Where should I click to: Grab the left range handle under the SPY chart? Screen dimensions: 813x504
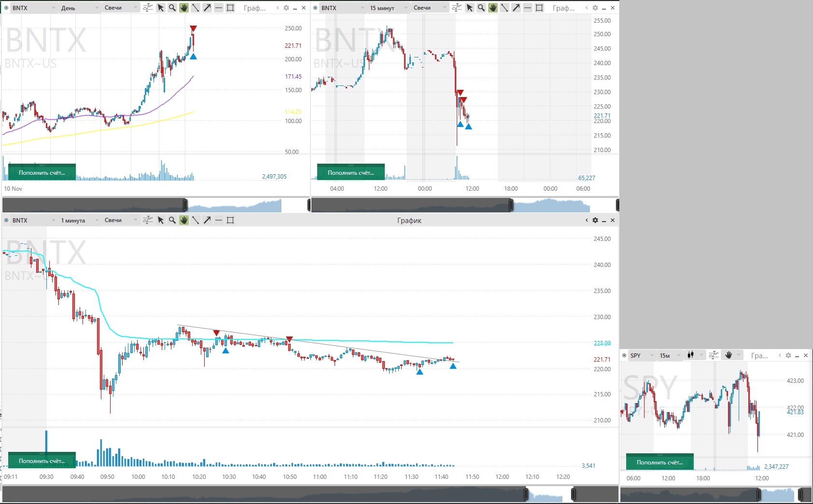pos(758,494)
